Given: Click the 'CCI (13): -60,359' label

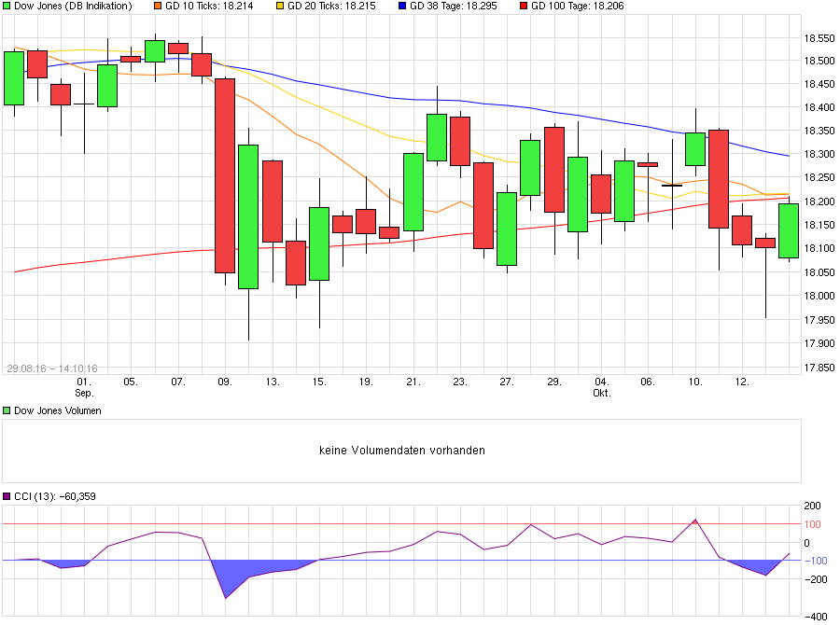Looking at the screenshot, I should [x=55, y=496].
